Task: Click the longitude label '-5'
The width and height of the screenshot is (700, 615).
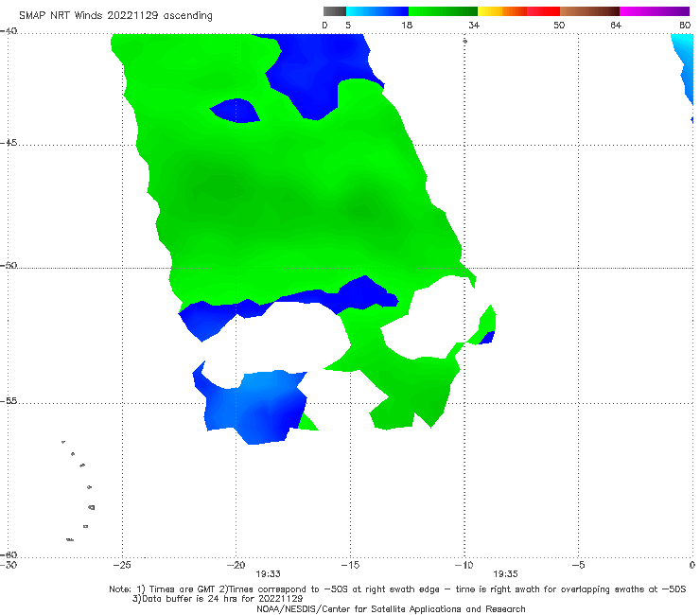Action: coord(578,565)
